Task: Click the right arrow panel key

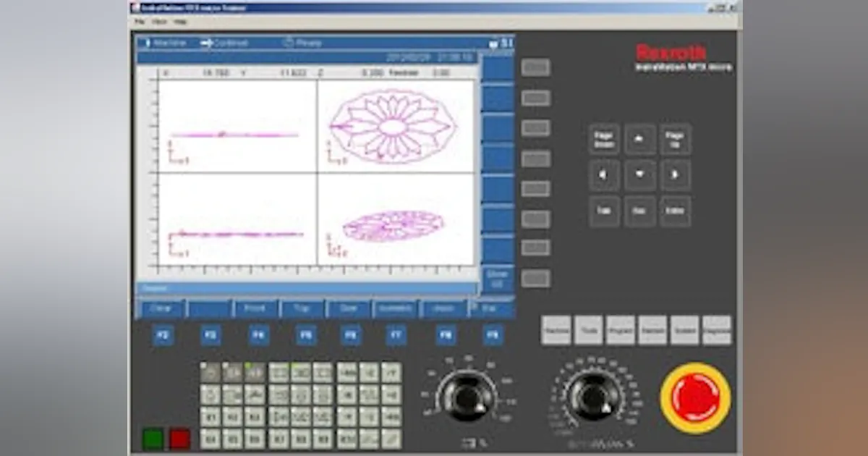Action: coord(675,175)
